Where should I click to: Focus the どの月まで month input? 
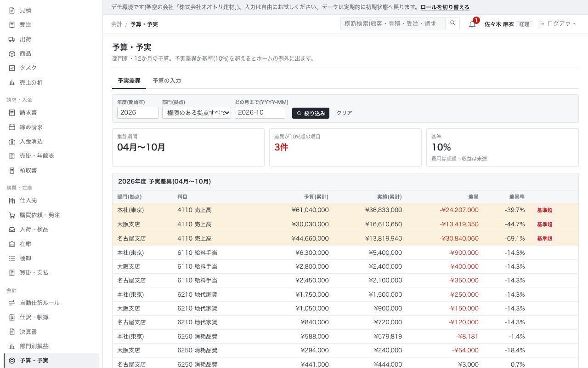tap(260, 113)
